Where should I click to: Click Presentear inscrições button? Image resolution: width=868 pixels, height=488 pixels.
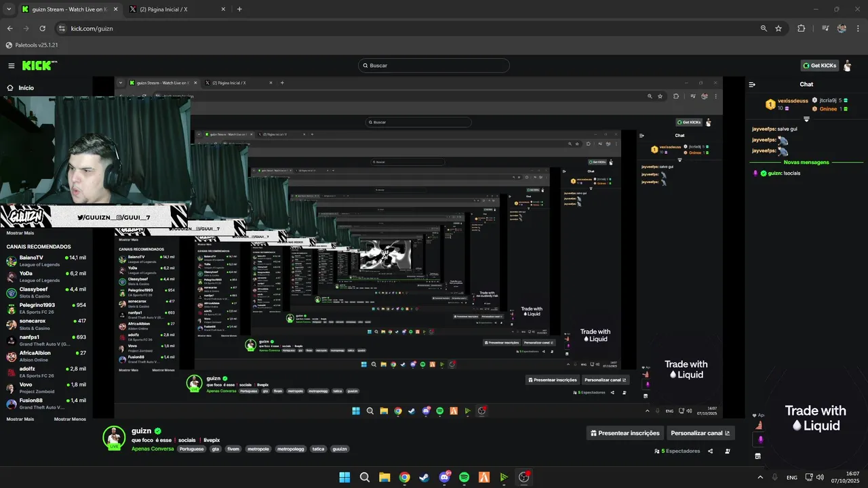point(625,433)
